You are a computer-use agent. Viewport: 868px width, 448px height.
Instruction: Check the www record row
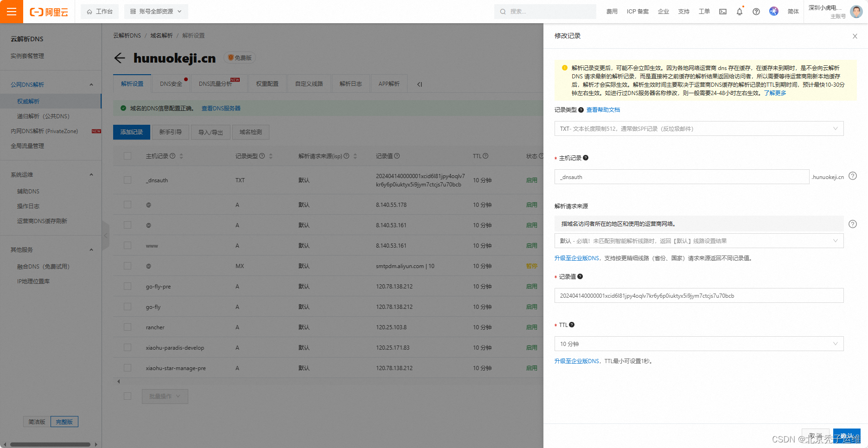(128, 245)
